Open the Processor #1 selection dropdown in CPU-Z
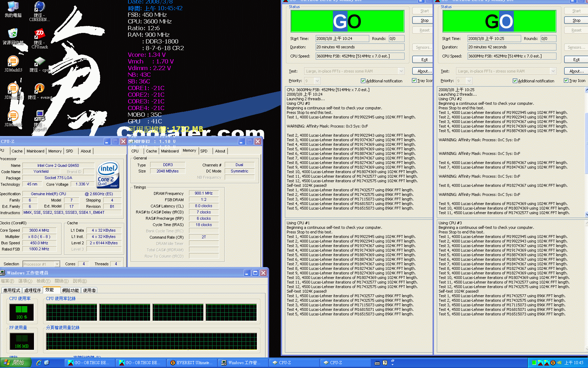588x368 pixels. (41, 264)
